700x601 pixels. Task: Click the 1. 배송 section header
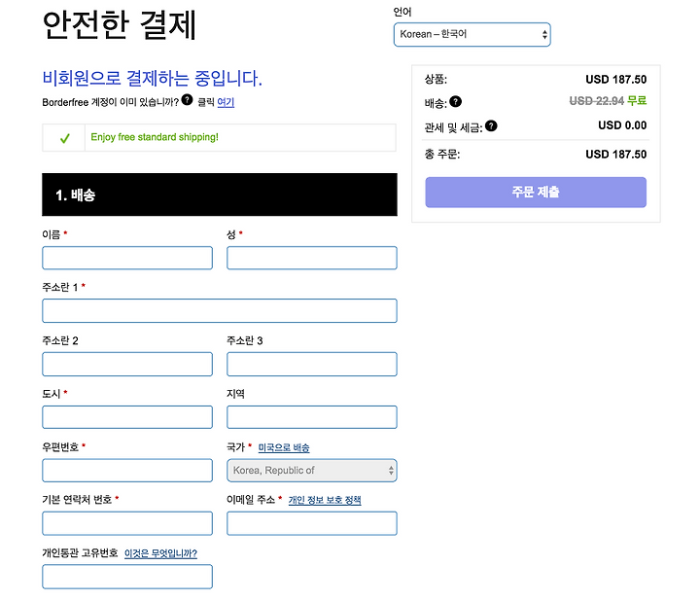219,194
